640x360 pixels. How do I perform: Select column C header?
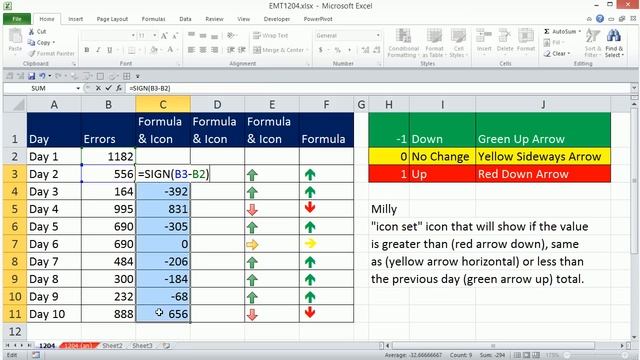[163, 104]
